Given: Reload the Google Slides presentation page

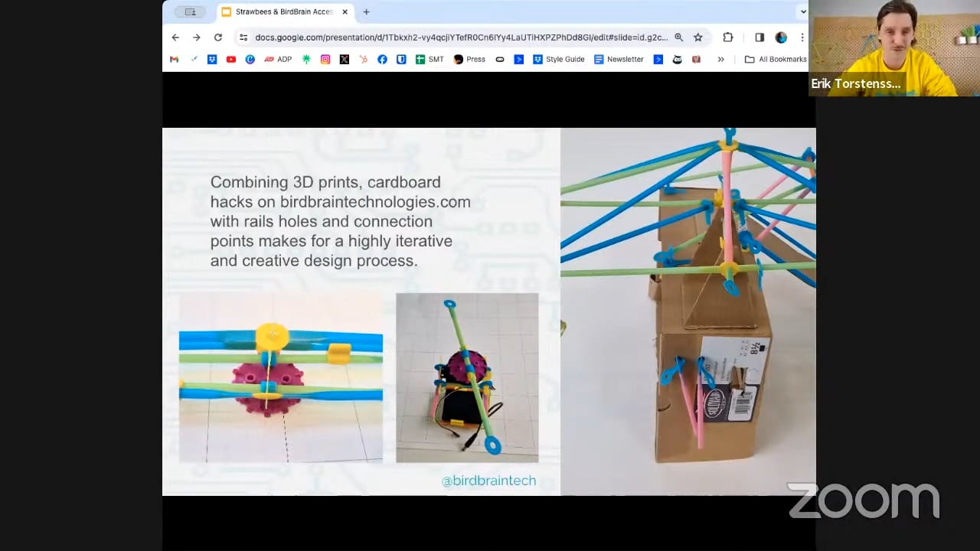Looking at the screenshot, I should click(218, 37).
